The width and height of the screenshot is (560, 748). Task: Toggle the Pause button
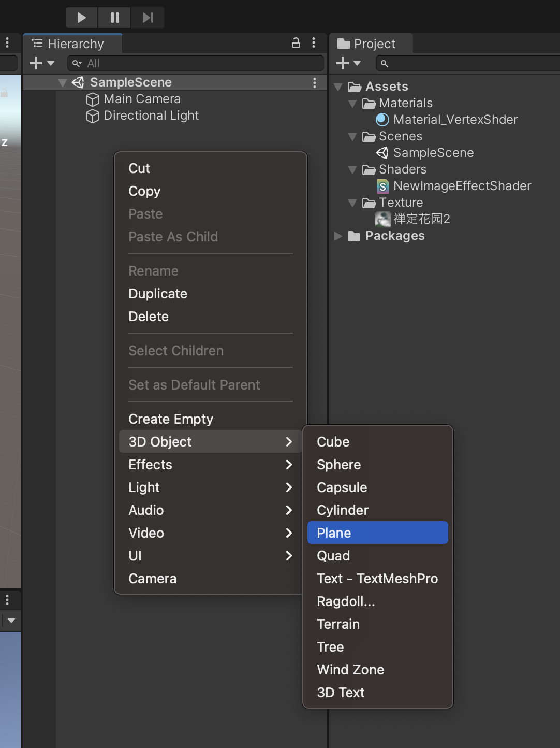[x=114, y=17]
